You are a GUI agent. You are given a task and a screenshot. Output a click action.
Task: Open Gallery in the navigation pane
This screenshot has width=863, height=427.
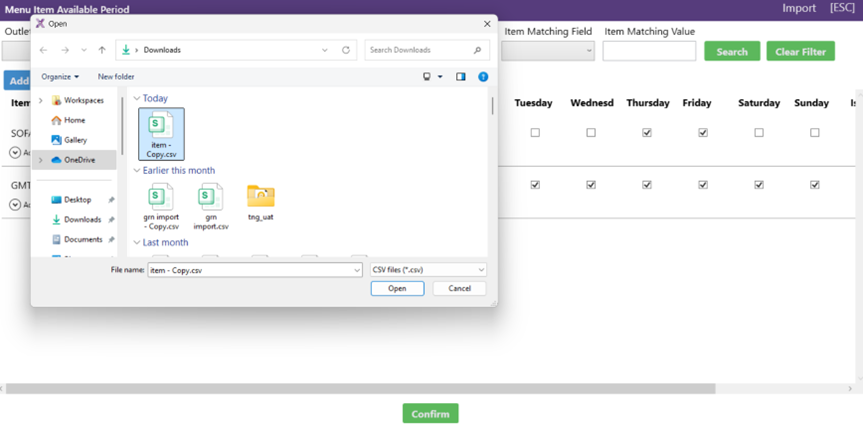(75, 140)
